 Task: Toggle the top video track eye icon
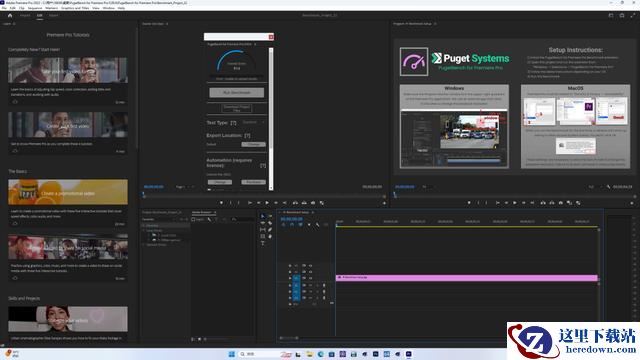(311, 265)
